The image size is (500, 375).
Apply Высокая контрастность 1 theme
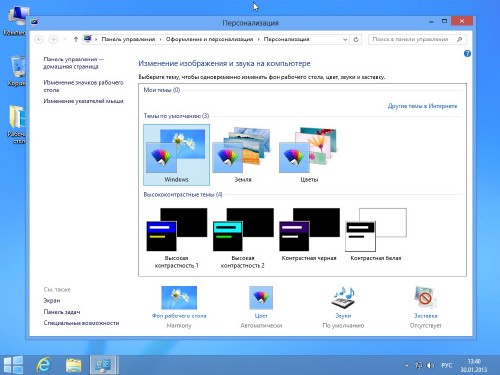point(176,238)
